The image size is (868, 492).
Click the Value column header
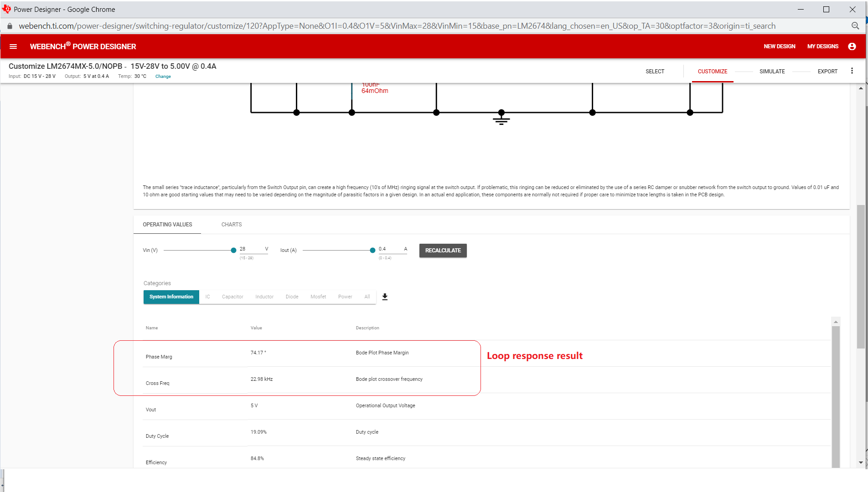pos(256,328)
